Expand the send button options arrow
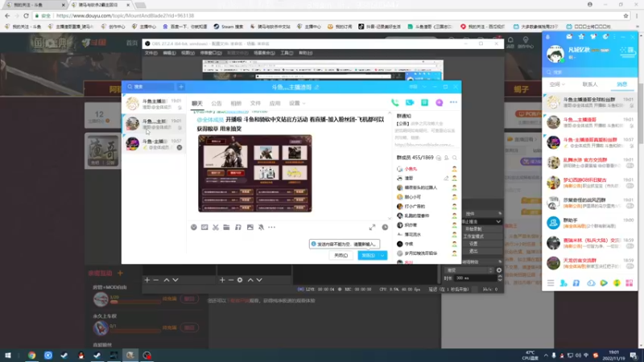The image size is (644, 362). click(382, 255)
